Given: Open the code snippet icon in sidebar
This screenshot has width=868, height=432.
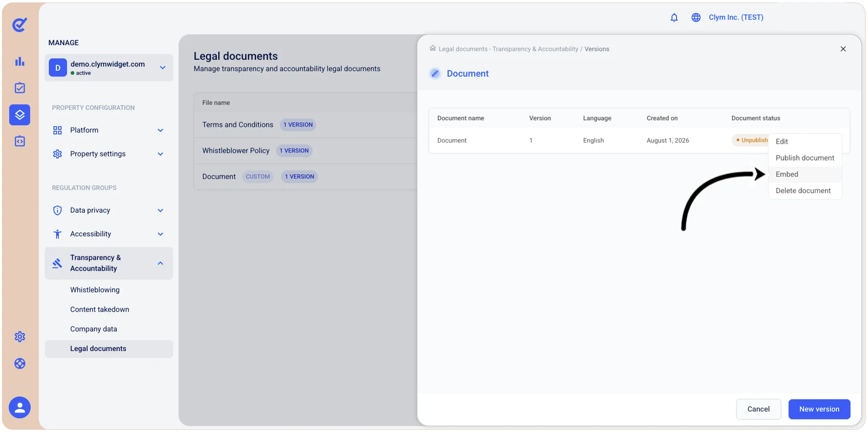Looking at the screenshot, I should coord(19,141).
